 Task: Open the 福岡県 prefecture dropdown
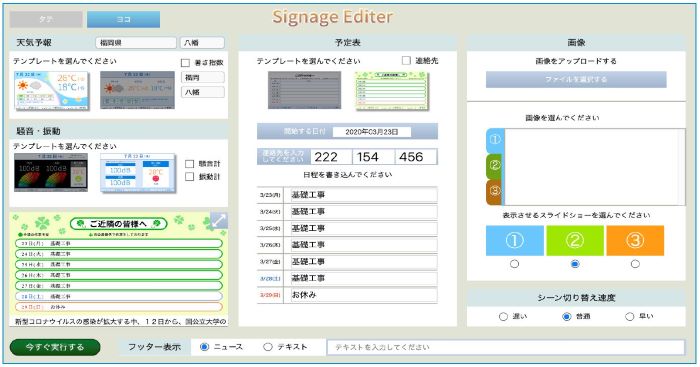point(136,43)
